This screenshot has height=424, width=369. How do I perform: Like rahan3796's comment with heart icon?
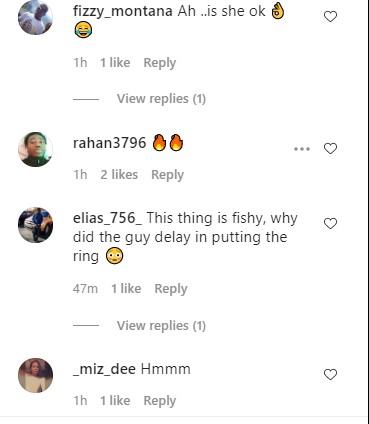[x=330, y=148]
